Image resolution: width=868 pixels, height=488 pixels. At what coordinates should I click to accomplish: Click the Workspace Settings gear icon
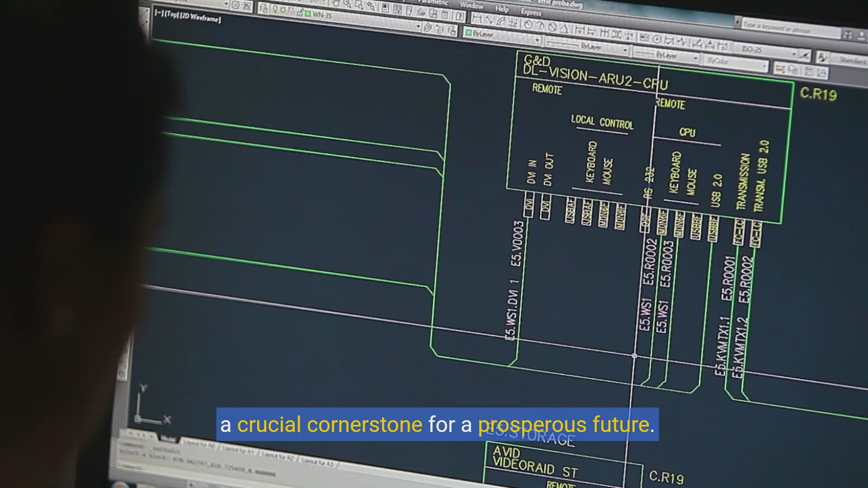click(236, 5)
